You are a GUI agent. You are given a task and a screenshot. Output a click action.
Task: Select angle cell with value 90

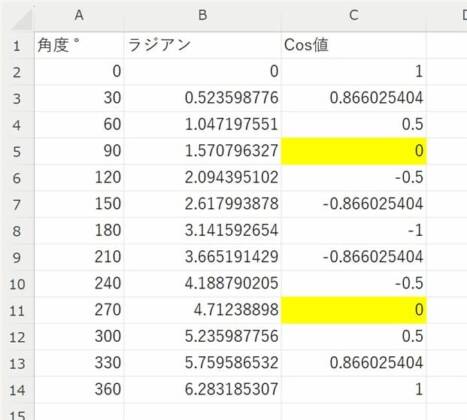click(x=79, y=151)
